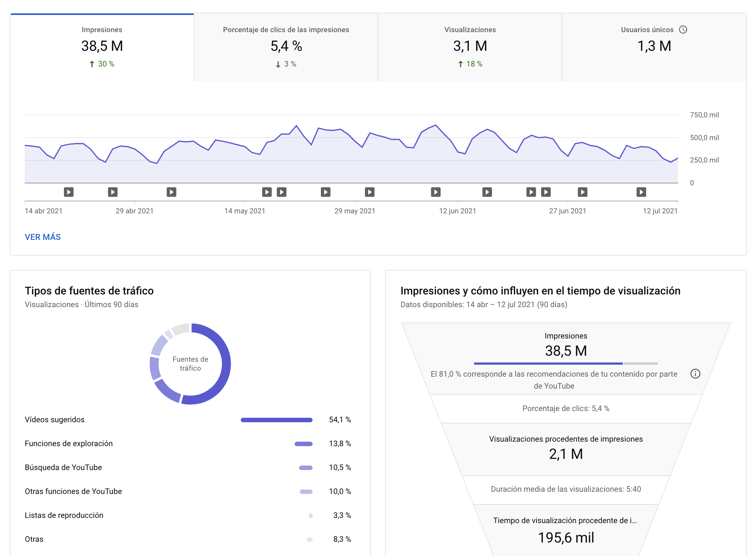Screen dimensions: 756x556
Task: Open the eighth video marker on the timeline
Action: (436, 192)
